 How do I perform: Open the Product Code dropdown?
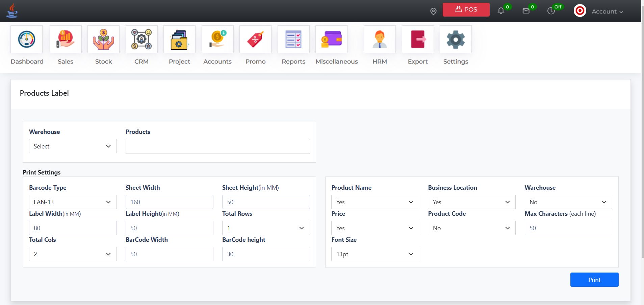[472, 228]
